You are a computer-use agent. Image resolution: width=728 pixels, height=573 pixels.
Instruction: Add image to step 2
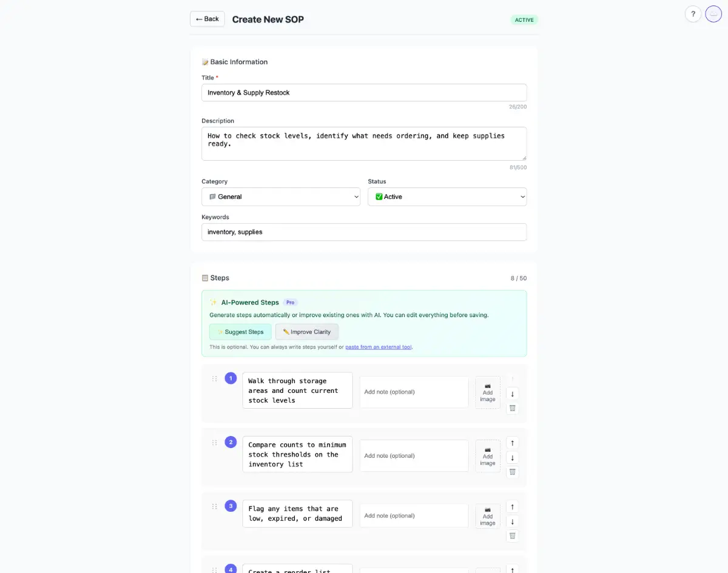[488, 456]
